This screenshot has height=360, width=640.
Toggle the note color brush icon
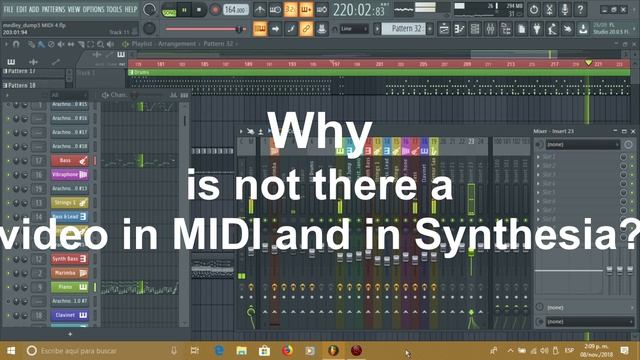pyautogui.click(x=291, y=29)
